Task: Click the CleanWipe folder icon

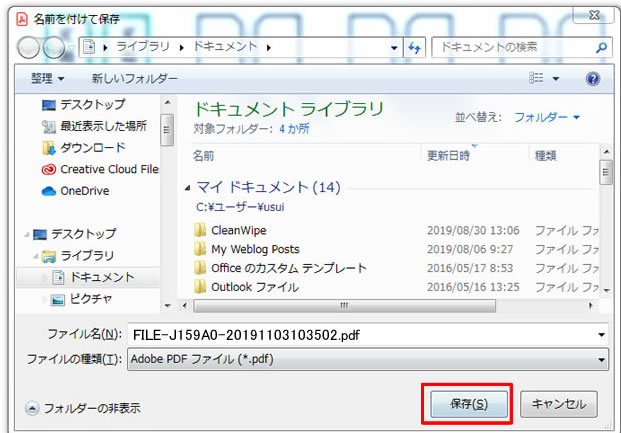Action: pyautogui.click(x=200, y=230)
